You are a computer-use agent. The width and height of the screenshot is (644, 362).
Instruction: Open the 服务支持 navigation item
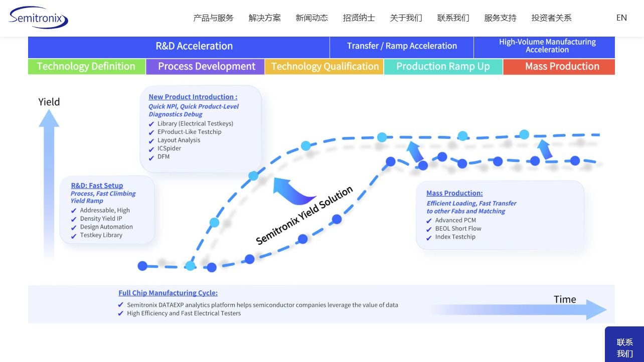pos(500,18)
